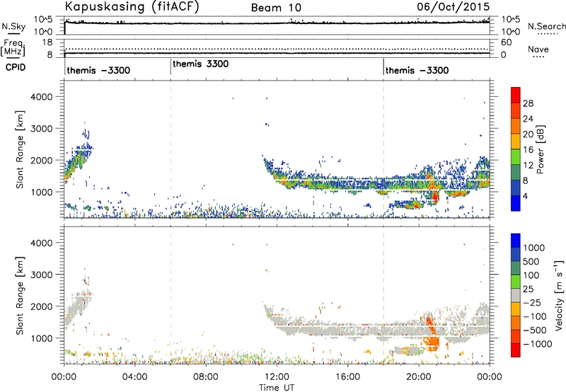Click the 'themis -3300' label after 18:00
The image size is (566, 392).
(x=417, y=70)
